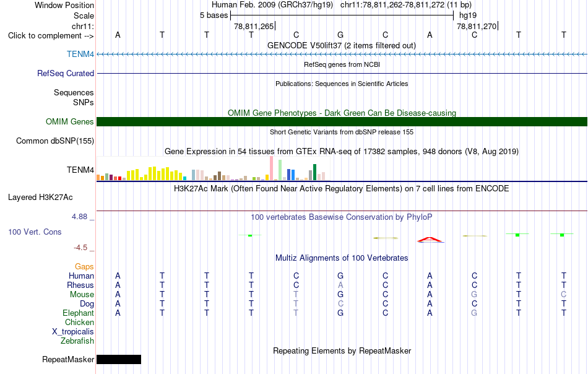
Task: Click 'Multiz Alignments of 100 Vertebrates' title
Action: click(x=342, y=258)
